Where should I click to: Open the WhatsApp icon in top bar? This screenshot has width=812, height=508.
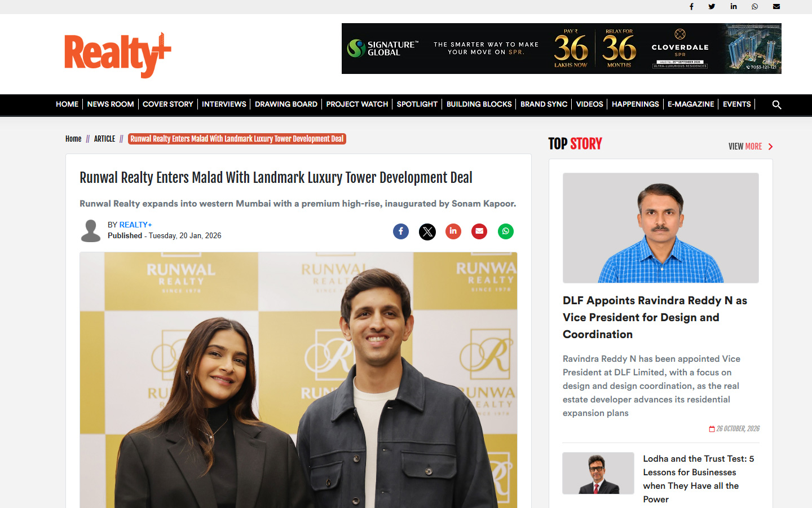pos(754,7)
